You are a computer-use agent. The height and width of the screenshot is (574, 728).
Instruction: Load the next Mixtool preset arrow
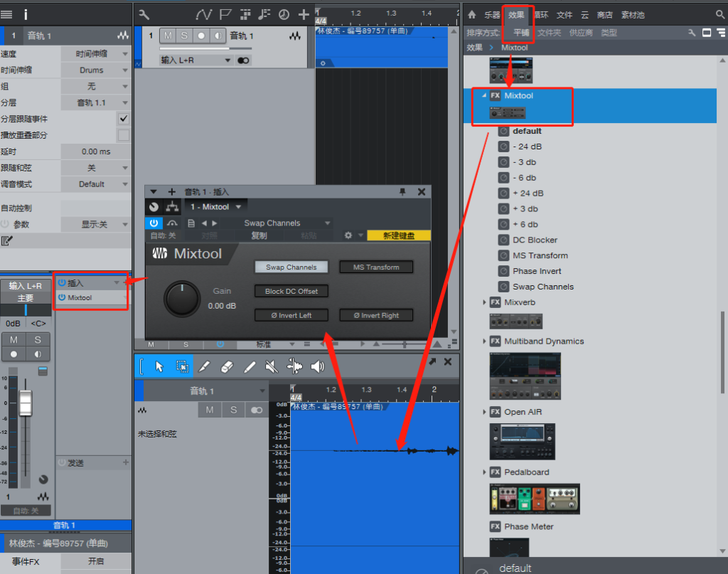tap(215, 223)
